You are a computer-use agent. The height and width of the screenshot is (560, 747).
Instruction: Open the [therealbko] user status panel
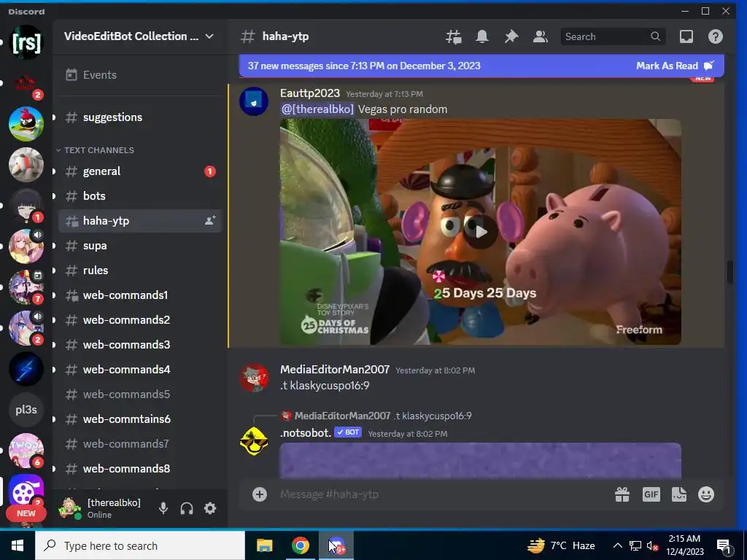pos(102,508)
